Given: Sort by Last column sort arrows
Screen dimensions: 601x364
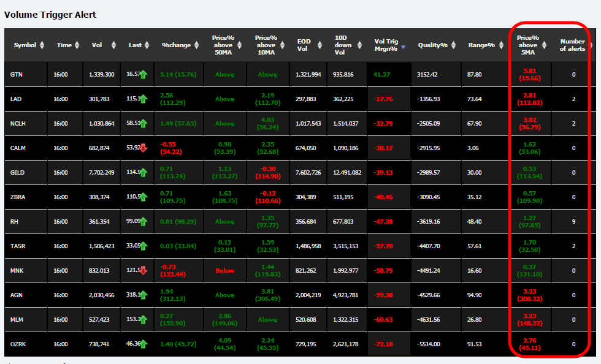Looking at the screenshot, I should (x=147, y=45).
